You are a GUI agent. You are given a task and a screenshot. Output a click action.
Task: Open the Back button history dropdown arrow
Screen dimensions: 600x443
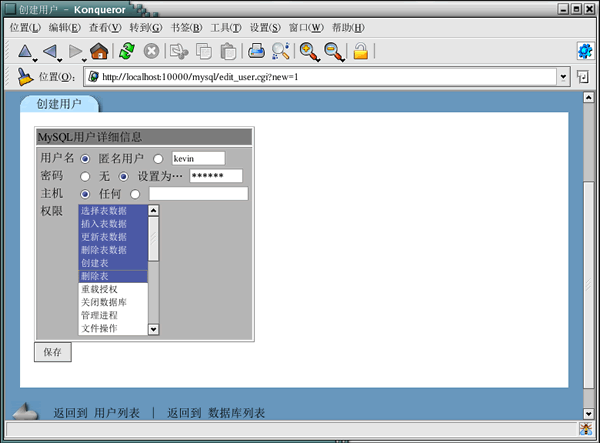(60, 60)
